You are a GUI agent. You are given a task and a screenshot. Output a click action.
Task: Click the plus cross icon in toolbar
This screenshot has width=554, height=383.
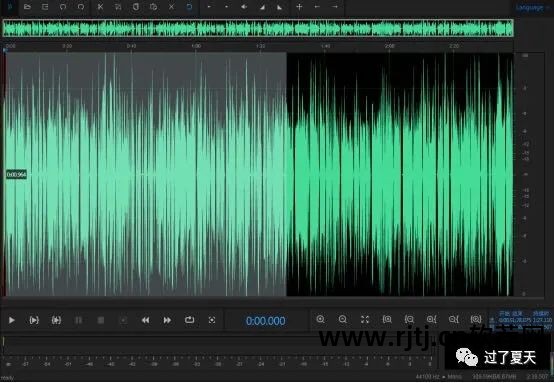299,7
